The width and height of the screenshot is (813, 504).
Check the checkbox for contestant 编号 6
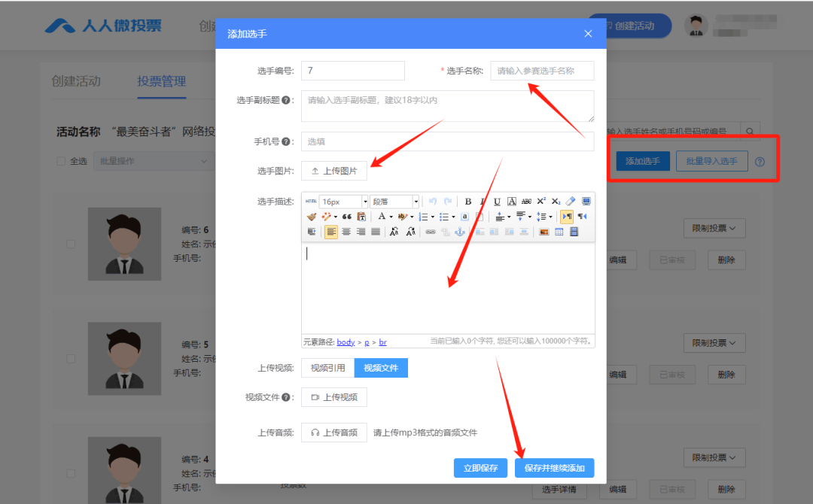(x=71, y=244)
